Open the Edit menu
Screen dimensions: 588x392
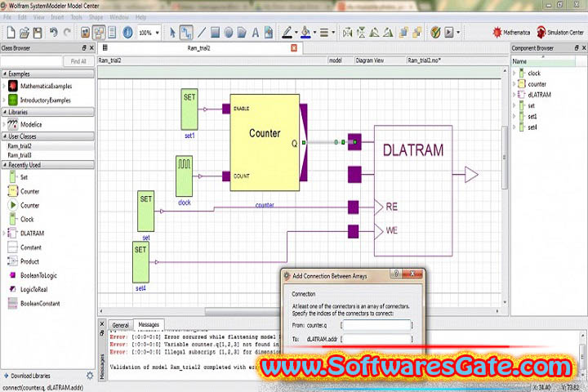[x=22, y=17]
